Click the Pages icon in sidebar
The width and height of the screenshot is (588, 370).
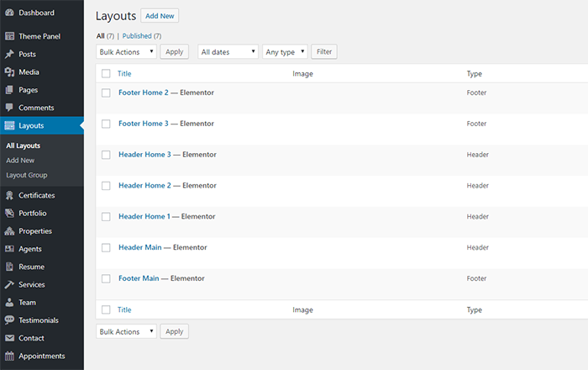tap(9, 90)
